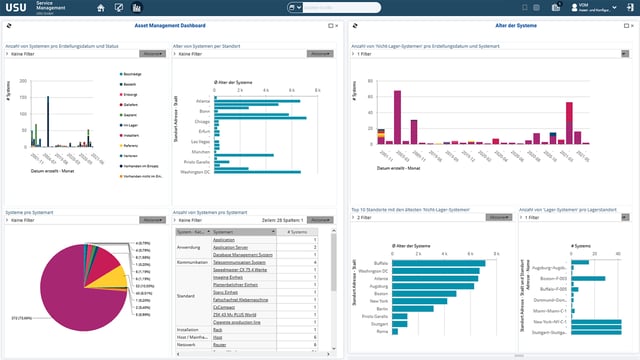
Task: Close the Alter der Systeme panel
Action: pos(632,26)
